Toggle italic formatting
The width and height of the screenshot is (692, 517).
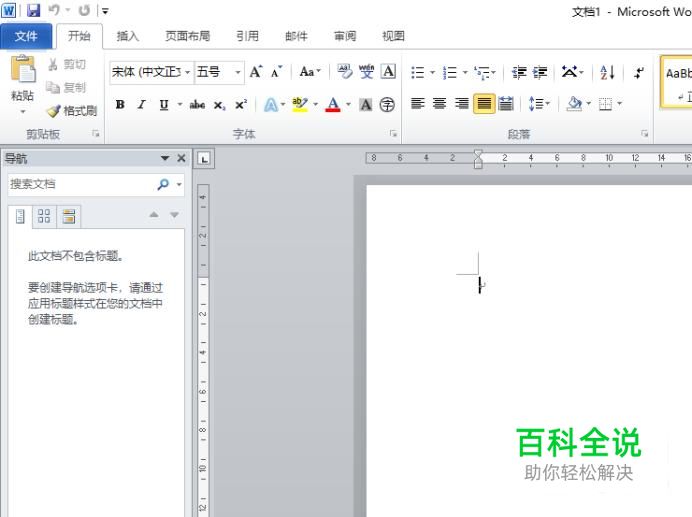click(142, 105)
